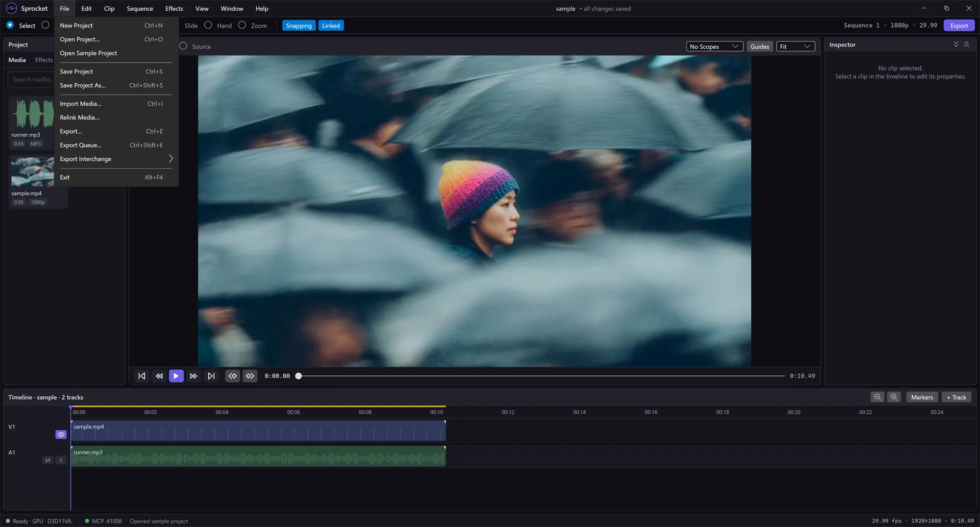Open the Fit zoom dropdown

point(795,46)
